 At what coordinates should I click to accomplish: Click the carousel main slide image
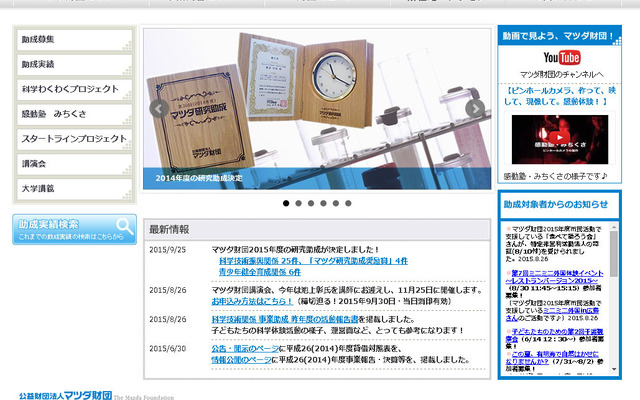317,109
